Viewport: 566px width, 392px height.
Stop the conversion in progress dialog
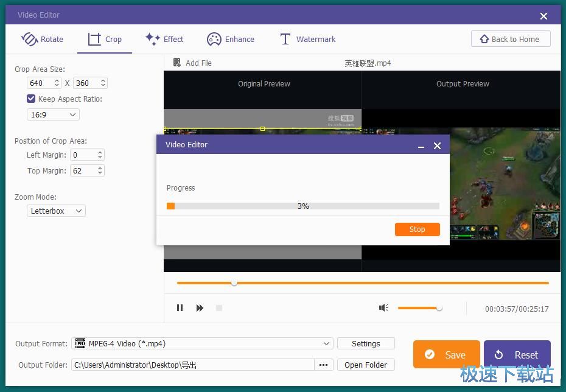click(418, 229)
